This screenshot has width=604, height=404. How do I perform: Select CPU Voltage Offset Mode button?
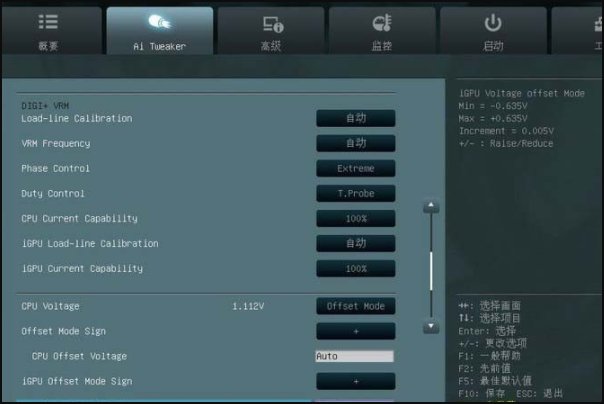[x=355, y=306]
